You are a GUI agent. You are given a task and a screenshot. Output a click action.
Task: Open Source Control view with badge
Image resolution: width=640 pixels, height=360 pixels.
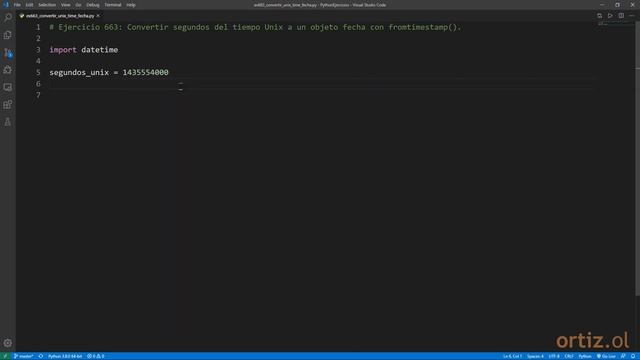tap(8, 53)
